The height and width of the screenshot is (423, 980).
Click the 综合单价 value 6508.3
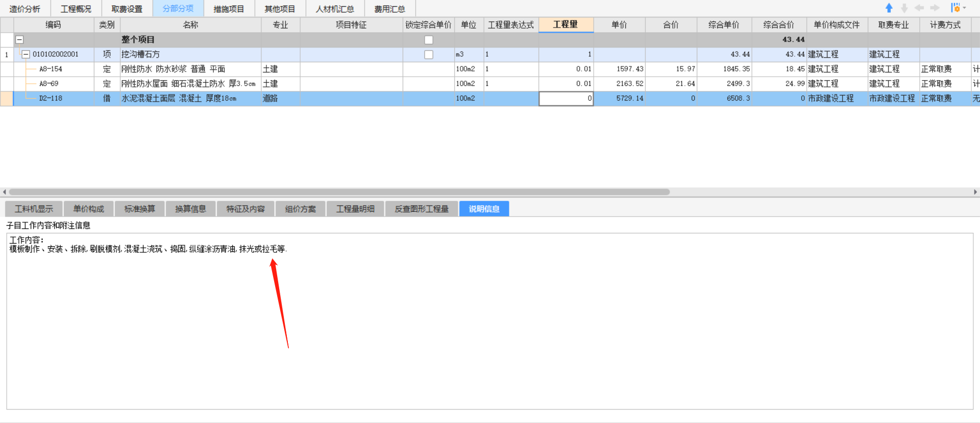pos(738,99)
